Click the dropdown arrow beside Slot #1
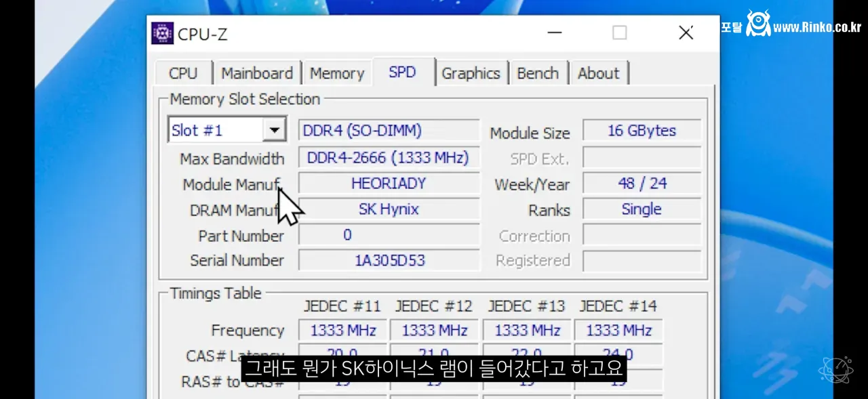868x399 pixels. (275, 129)
